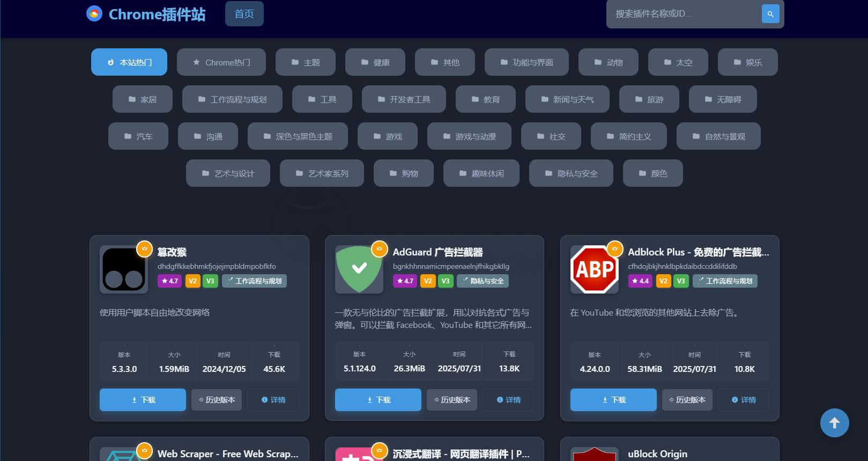Click the V2 badge on 篡改猴
Image resolution: width=868 pixels, height=461 pixels.
[x=192, y=281]
